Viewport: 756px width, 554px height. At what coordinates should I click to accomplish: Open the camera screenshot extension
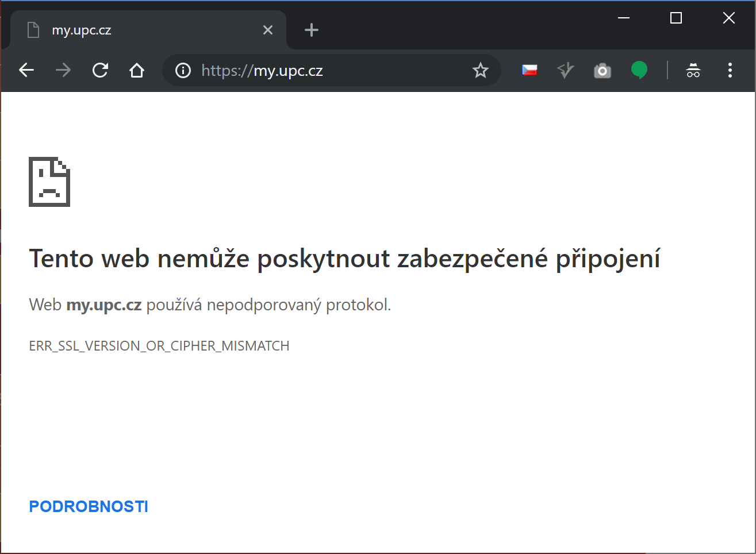[602, 71]
